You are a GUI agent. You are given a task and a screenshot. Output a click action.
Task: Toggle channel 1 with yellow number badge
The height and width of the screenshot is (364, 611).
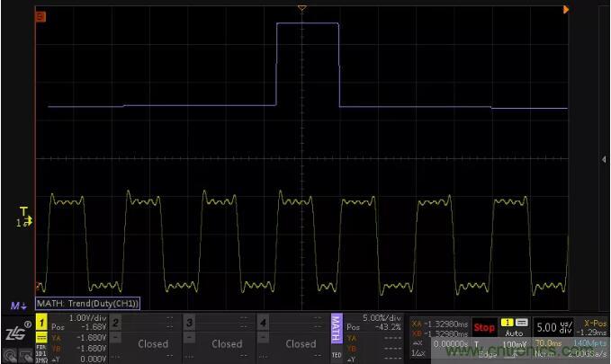(41, 322)
